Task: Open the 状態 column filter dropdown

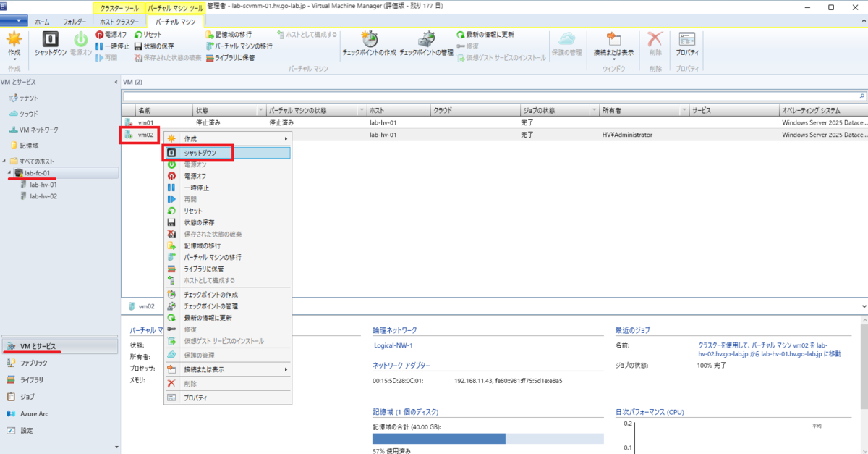Action: click(x=260, y=111)
